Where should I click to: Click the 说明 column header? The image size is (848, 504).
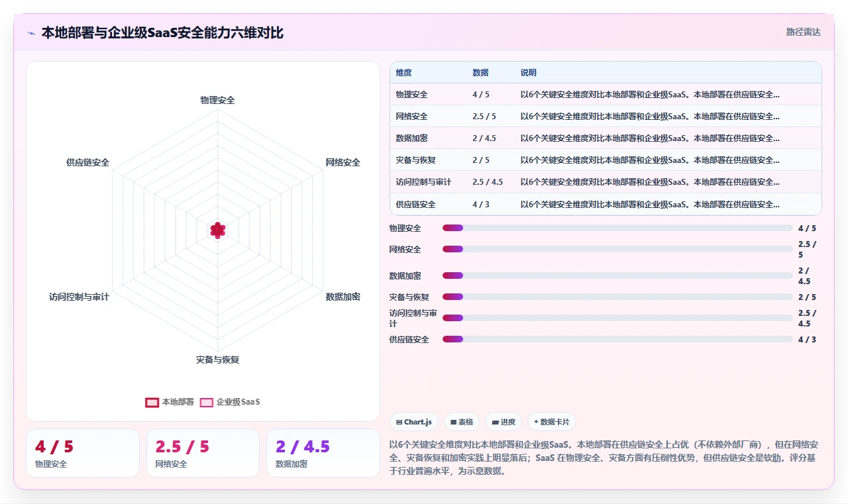pyautogui.click(x=529, y=73)
